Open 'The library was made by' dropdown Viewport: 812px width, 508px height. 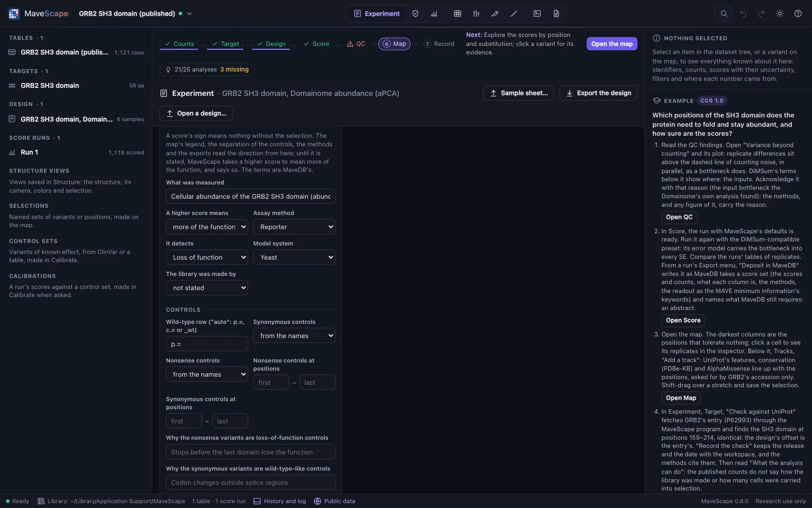click(x=207, y=288)
